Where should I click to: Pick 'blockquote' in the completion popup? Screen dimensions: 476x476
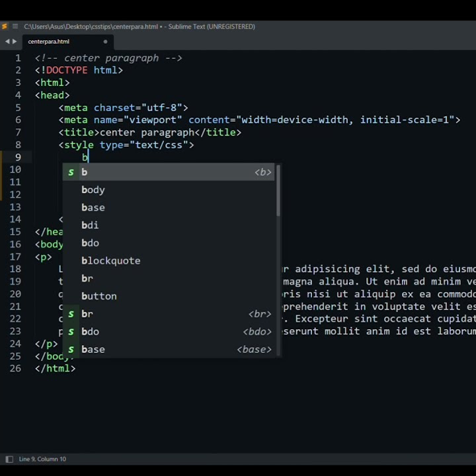110,260
